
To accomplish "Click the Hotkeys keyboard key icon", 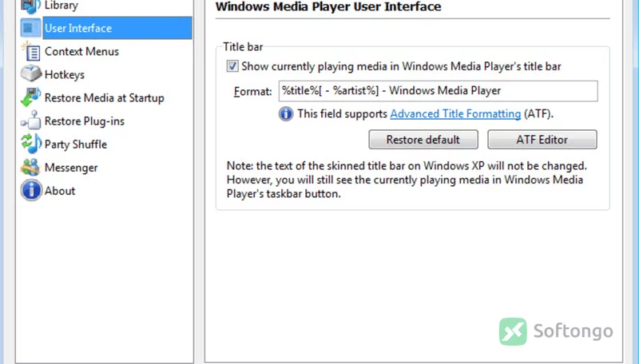I will point(30,74).
